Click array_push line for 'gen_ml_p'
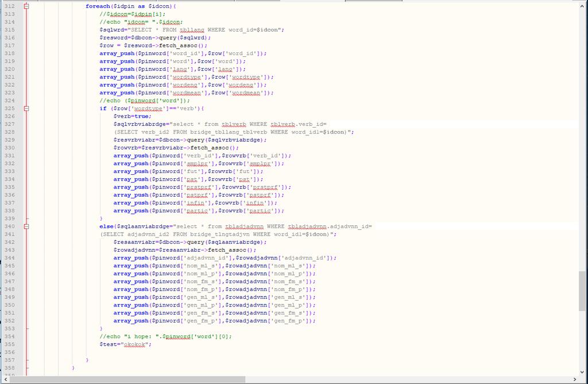Screen dimensions: 588x384 [x=215, y=306]
